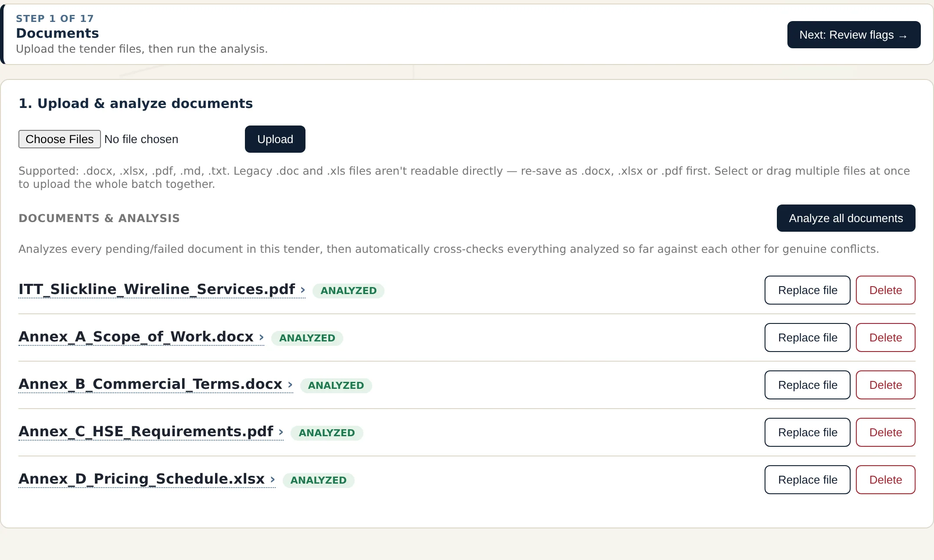Click the 'STEP 1 OF 17' label
This screenshot has height=560, width=934.
pyautogui.click(x=55, y=18)
